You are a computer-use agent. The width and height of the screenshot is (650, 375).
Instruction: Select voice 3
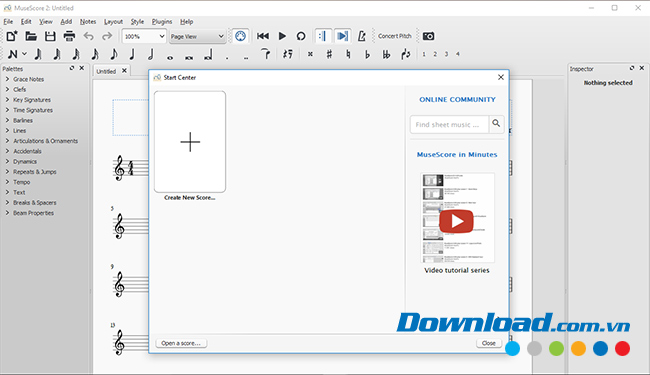click(446, 54)
